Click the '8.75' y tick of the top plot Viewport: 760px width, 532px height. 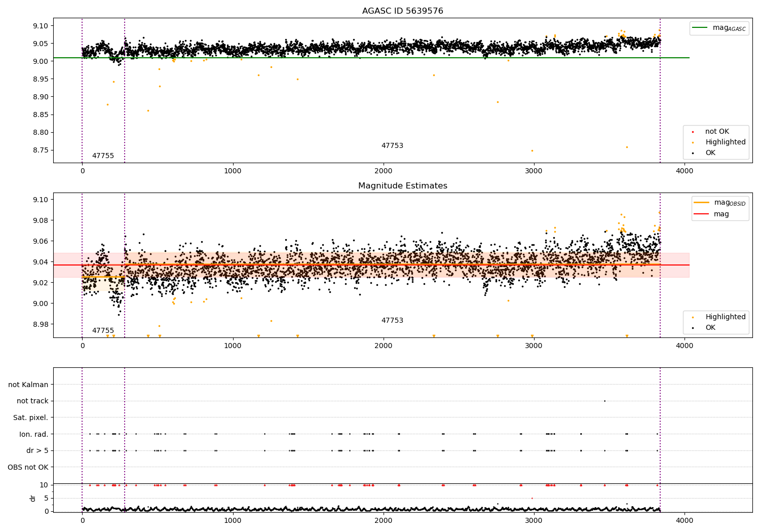point(40,150)
